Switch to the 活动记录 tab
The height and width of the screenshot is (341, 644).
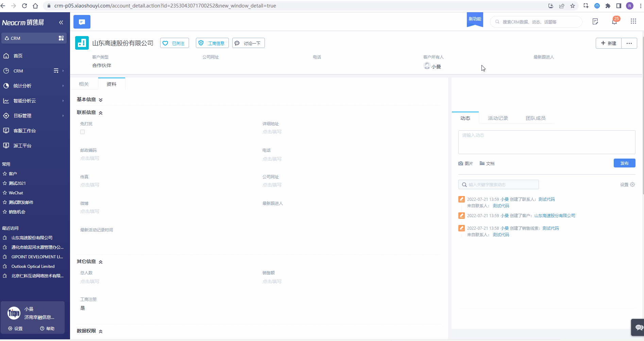497,118
